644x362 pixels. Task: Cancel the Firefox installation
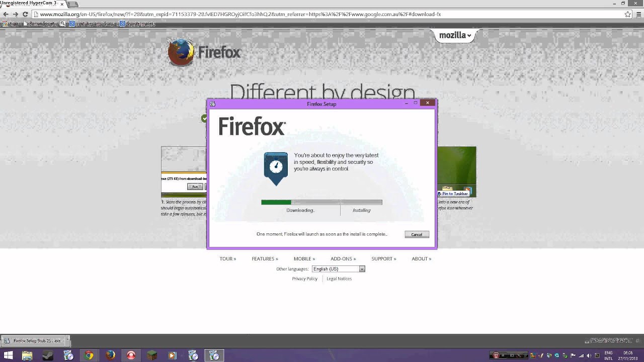pyautogui.click(x=417, y=234)
